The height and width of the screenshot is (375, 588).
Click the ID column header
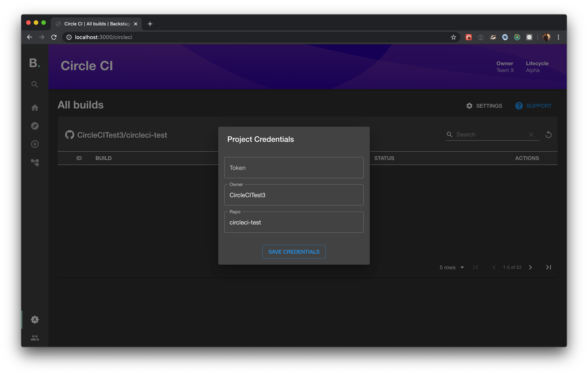[79, 158]
